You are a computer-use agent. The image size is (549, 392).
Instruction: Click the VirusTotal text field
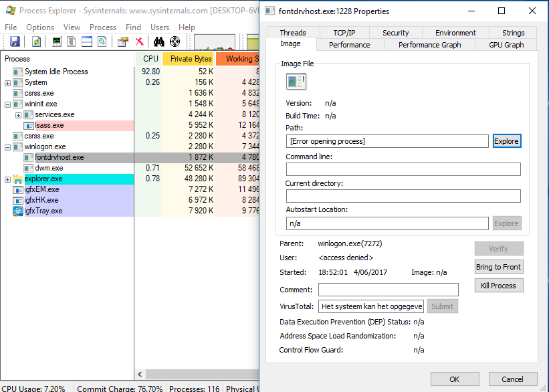[x=371, y=306]
